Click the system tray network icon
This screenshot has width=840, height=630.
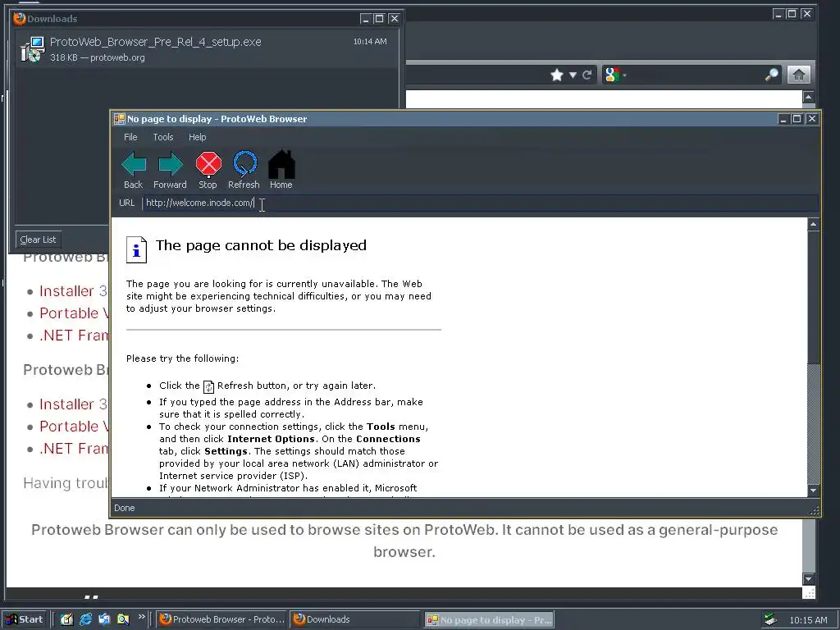point(770,619)
